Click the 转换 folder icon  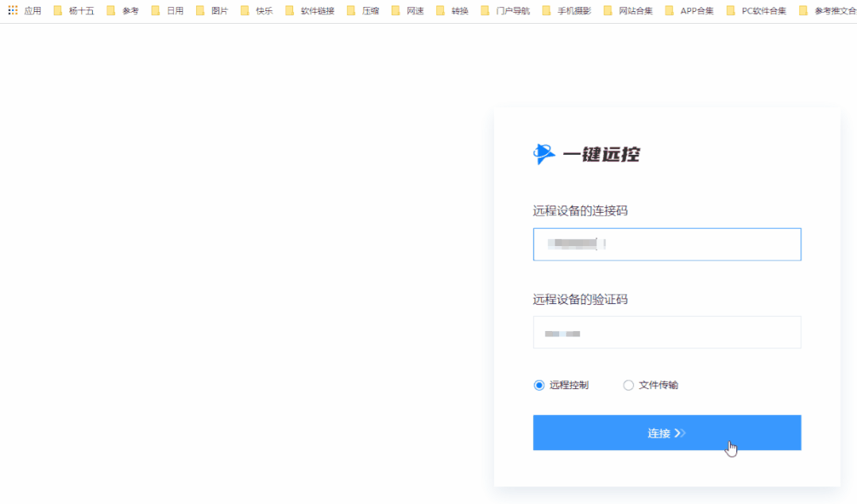coord(438,10)
